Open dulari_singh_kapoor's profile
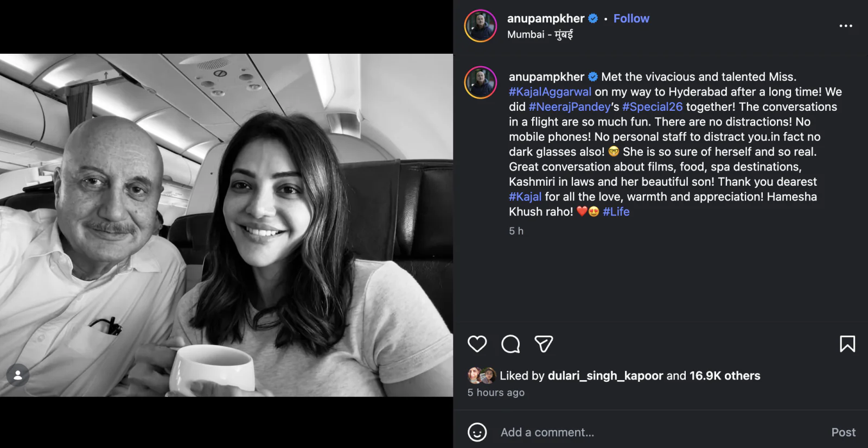The height and width of the screenshot is (448, 868). coord(605,375)
